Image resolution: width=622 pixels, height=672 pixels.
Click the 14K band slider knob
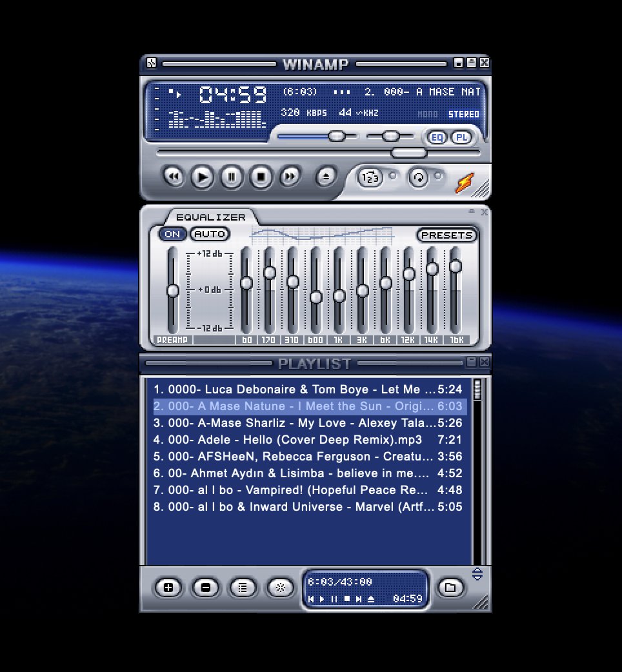click(432, 269)
